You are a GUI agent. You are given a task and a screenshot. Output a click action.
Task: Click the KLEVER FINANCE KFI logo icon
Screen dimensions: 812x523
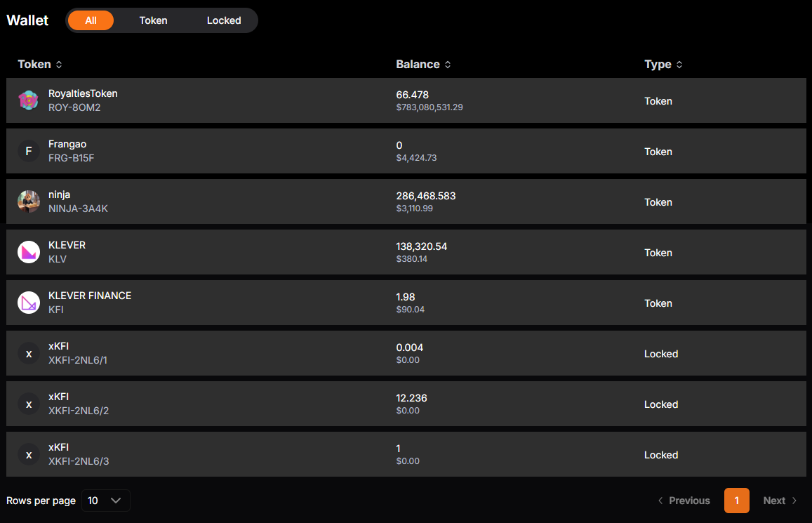point(29,303)
